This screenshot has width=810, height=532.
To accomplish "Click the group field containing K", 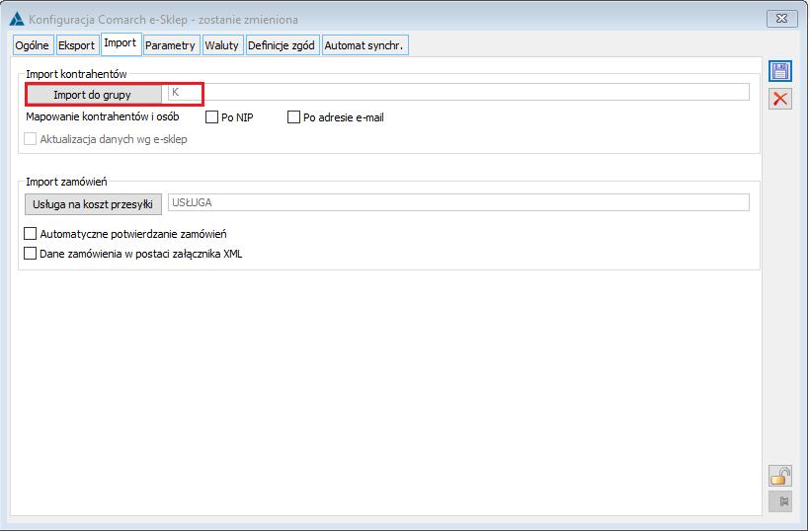I will pos(458,92).
